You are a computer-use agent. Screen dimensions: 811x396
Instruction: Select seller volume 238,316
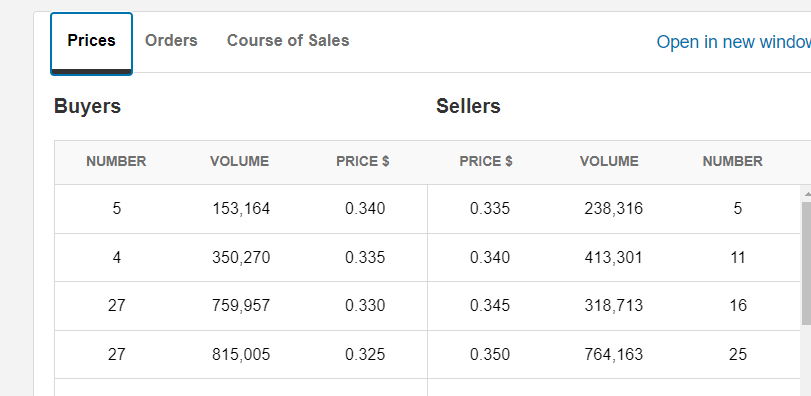[x=614, y=209]
